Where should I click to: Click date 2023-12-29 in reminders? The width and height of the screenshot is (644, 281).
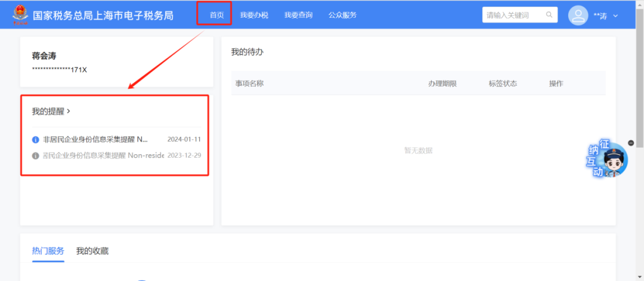point(184,156)
